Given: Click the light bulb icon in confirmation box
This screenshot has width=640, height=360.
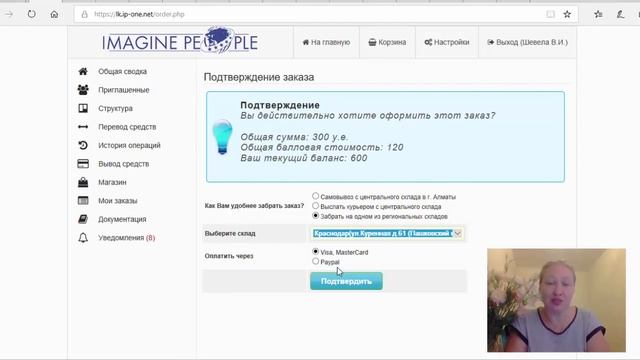Looking at the screenshot, I should [222, 137].
